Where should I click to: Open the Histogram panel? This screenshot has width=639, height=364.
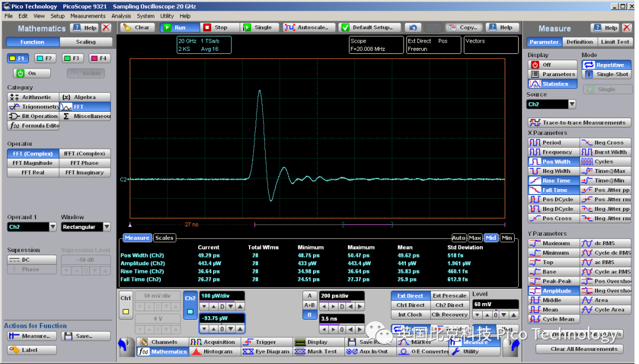[x=215, y=351]
